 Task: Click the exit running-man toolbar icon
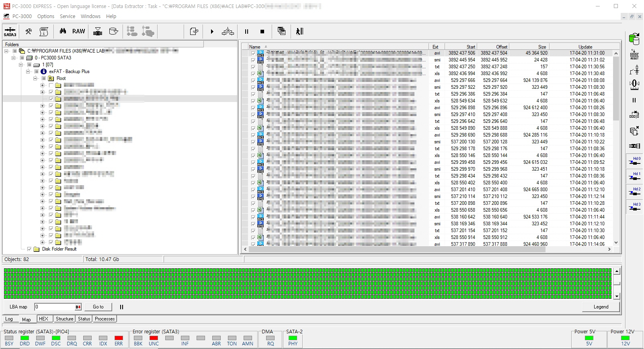(299, 31)
